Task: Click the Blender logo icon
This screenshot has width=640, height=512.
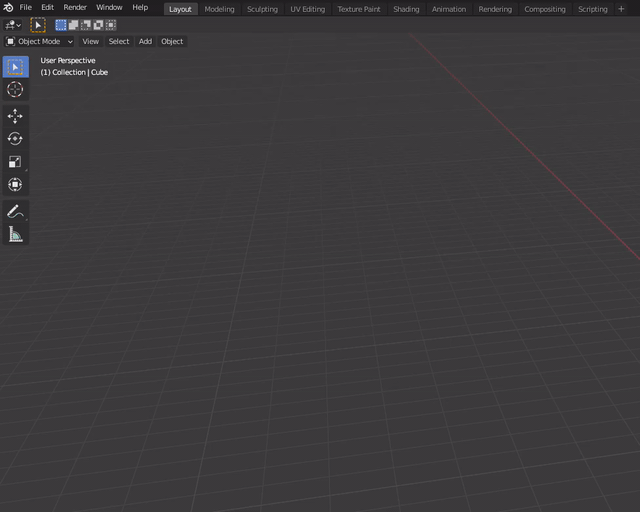Action: (8, 8)
